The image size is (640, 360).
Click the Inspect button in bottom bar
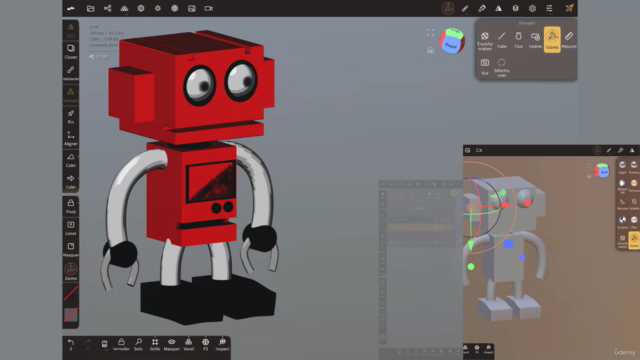point(222,344)
